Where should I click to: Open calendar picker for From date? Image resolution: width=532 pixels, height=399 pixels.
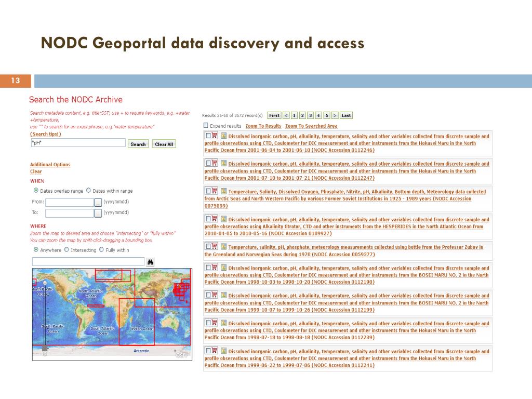98,203
